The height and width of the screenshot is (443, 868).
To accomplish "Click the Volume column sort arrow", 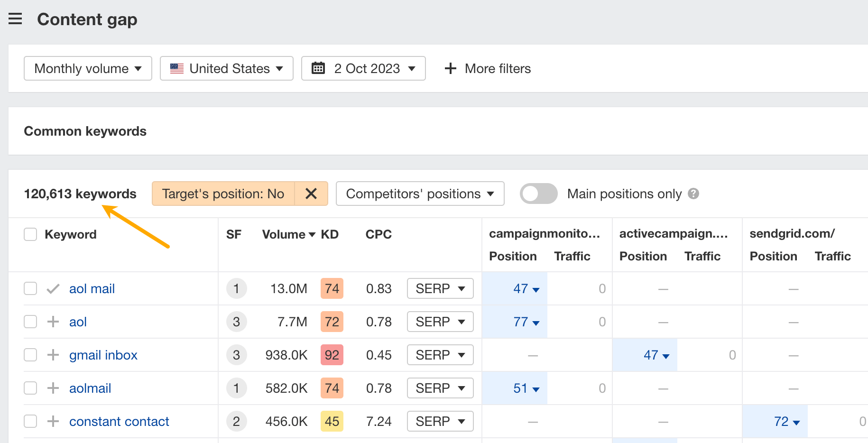I will (312, 234).
